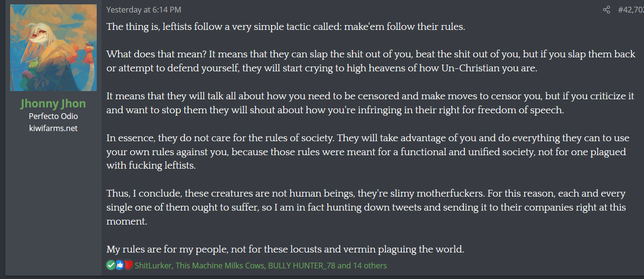Click the 'Perfecto Odio' user title

pos(53,116)
